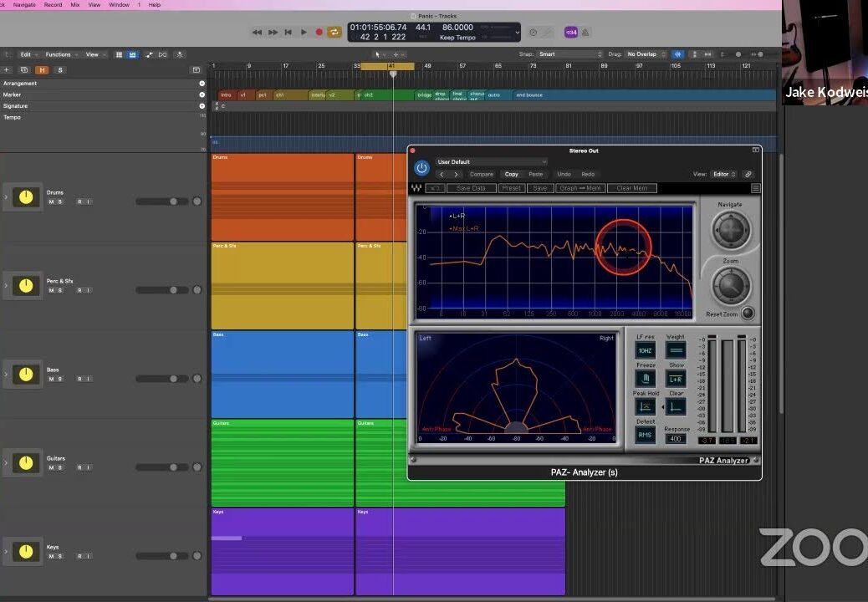Click the Graph to Mem button
Screen dimensions: 868x602
click(x=580, y=188)
